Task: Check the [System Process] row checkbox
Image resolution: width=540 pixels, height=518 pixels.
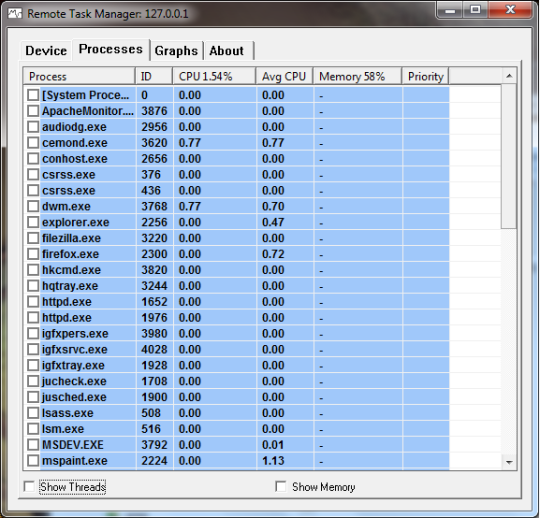Action: [x=33, y=95]
